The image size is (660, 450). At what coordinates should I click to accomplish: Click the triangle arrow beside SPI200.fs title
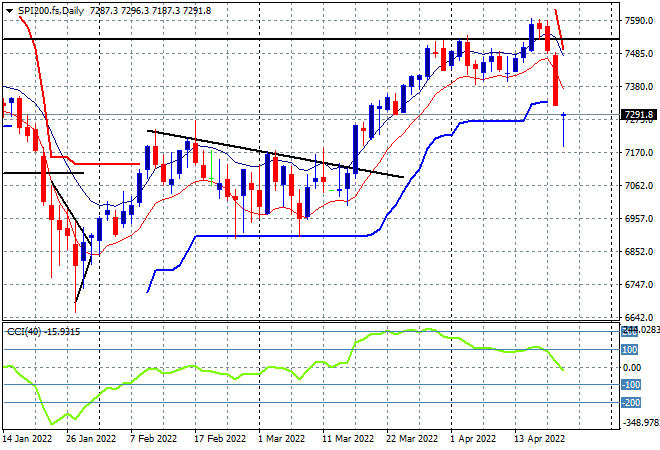[9, 11]
